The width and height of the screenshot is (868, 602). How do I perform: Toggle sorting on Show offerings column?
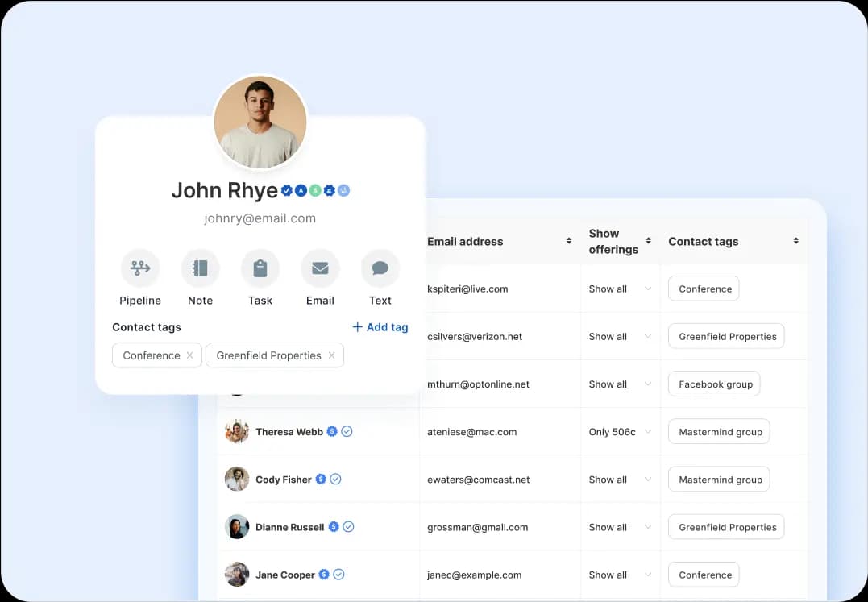point(648,241)
